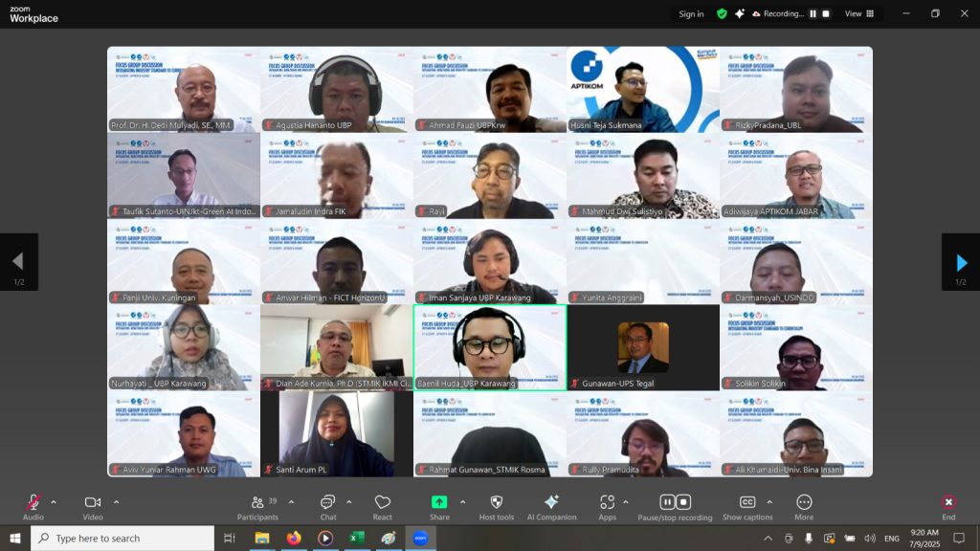The image size is (980, 551).
Task: Click the Sign in link
Action: tap(691, 14)
